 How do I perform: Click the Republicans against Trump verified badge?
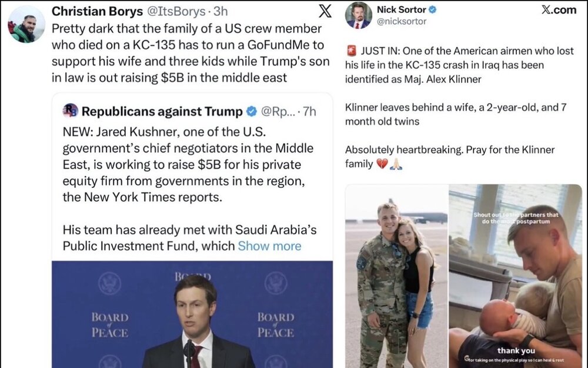[x=251, y=111]
